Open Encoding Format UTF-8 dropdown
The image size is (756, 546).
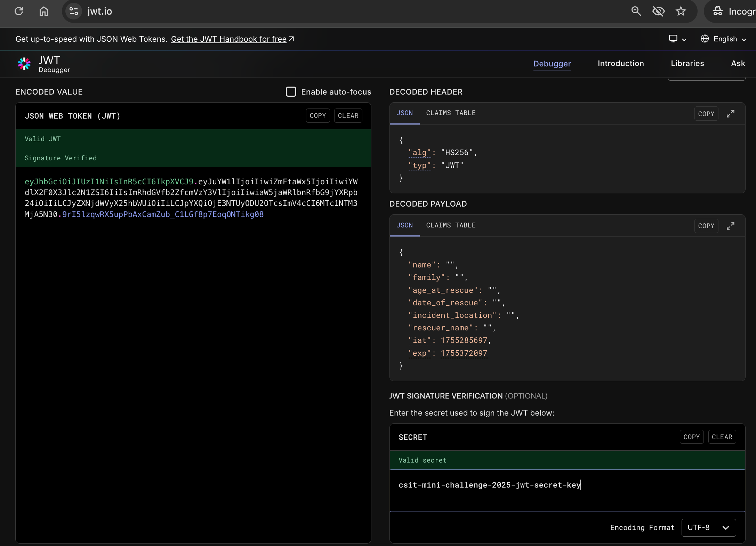(x=708, y=528)
